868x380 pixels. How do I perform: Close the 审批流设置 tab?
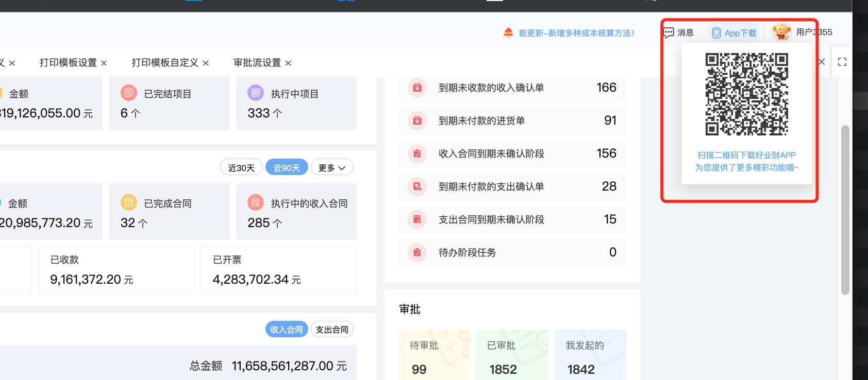coord(288,63)
